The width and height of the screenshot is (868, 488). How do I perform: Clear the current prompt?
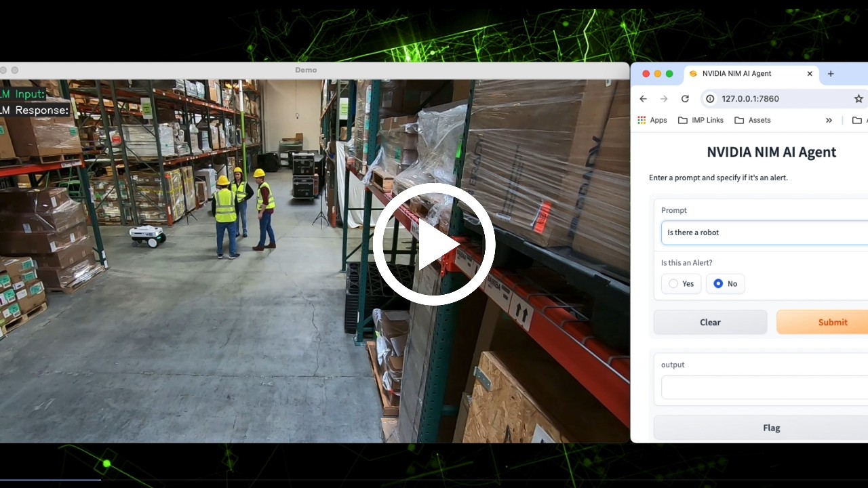[x=710, y=322]
